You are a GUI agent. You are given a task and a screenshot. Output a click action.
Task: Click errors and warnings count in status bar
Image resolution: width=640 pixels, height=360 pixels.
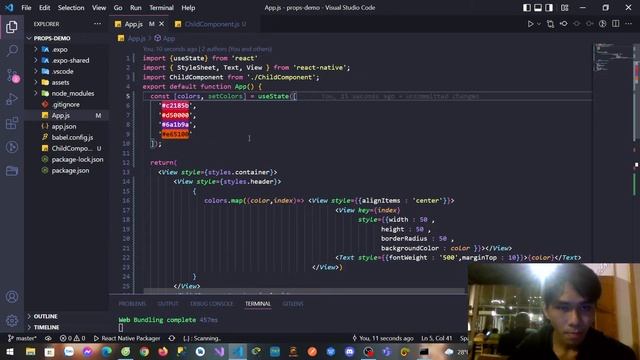(72, 338)
